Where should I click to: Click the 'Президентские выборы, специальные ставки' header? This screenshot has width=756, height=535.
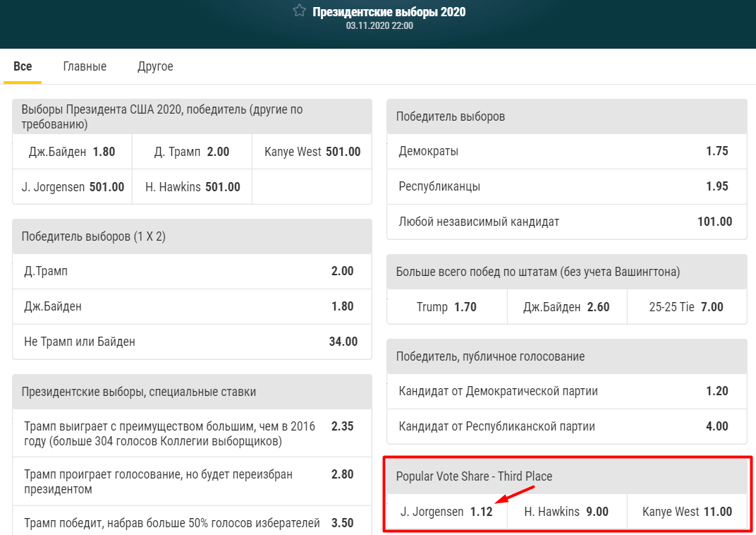(192, 392)
